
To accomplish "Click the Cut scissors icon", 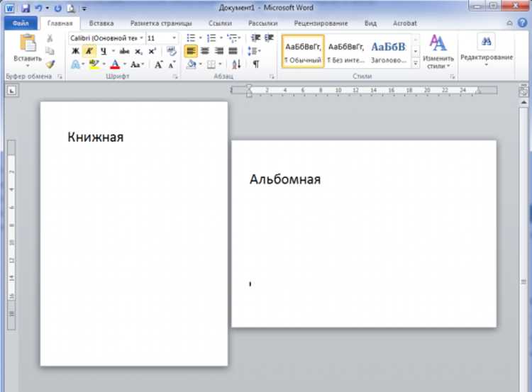I will click(x=50, y=38).
